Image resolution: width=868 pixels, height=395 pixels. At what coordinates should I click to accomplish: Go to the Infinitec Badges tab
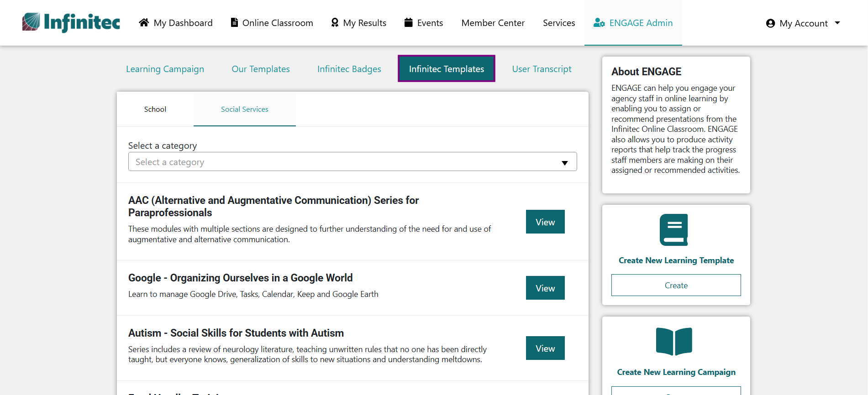coord(349,69)
